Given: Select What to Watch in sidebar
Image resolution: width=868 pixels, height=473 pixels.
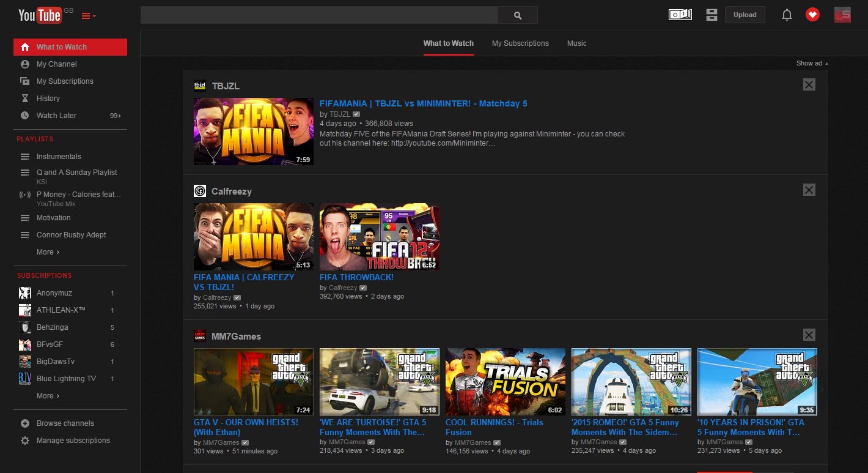Looking at the screenshot, I should 70,47.
